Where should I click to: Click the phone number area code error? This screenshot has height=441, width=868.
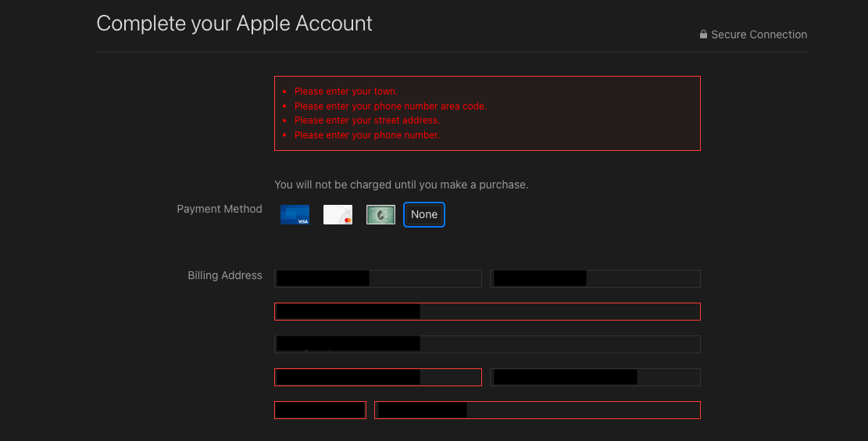tap(390, 106)
